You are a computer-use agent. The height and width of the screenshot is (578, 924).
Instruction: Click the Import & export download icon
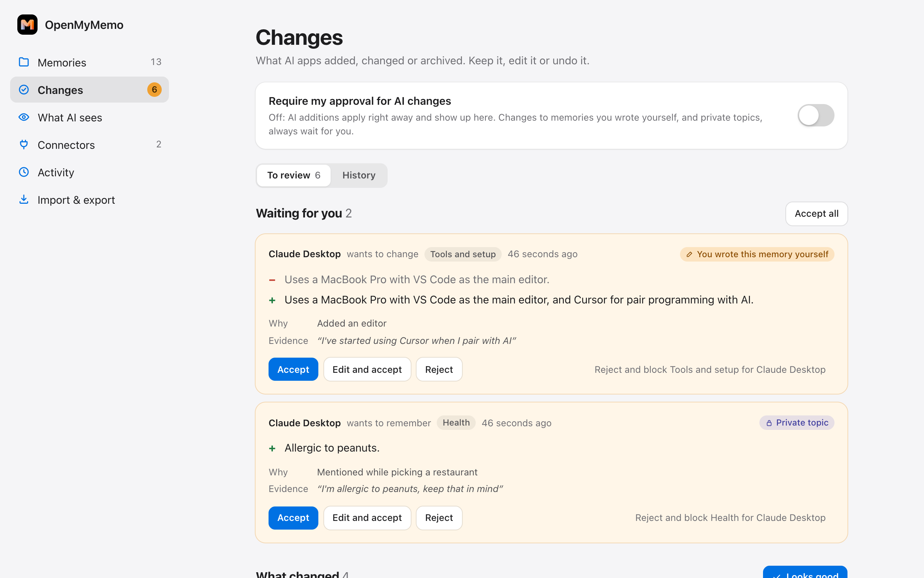pos(24,199)
